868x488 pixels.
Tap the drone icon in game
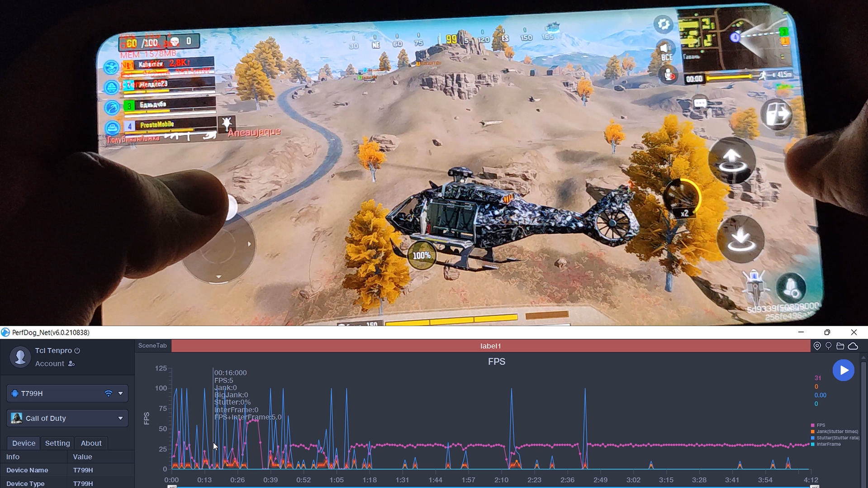point(754,287)
